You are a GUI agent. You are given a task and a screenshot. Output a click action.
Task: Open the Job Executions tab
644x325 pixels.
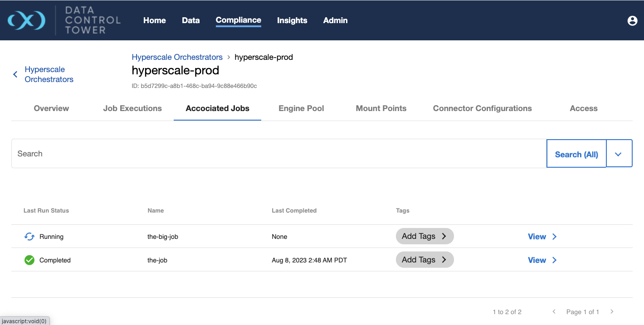click(x=132, y=108)
